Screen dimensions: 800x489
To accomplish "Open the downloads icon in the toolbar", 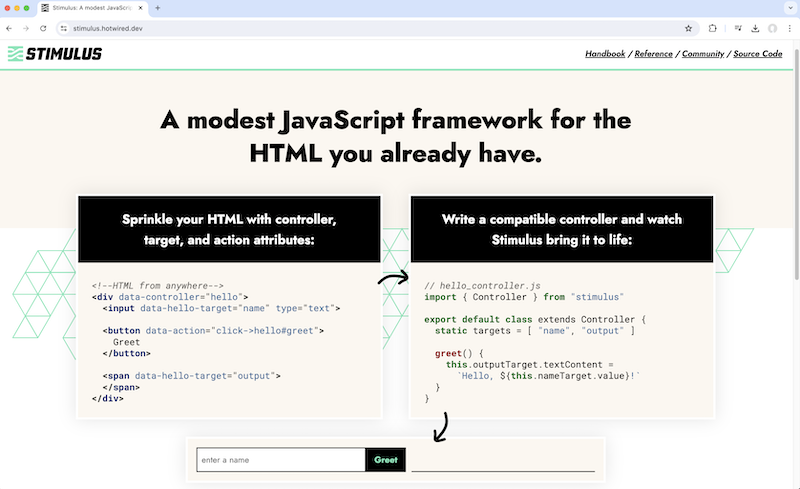I will (x=755, y=28).
